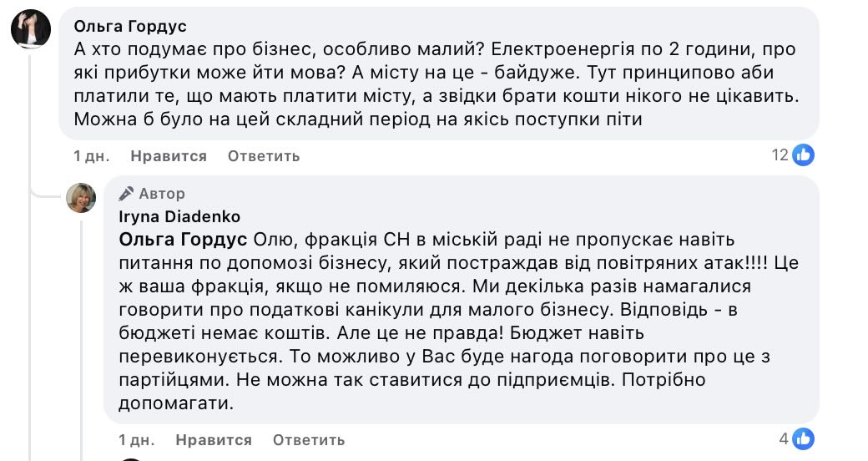The height and width of the screenshot is (461, 868).
Task: Show the 12 reactions count list
Action: point(780,155)
